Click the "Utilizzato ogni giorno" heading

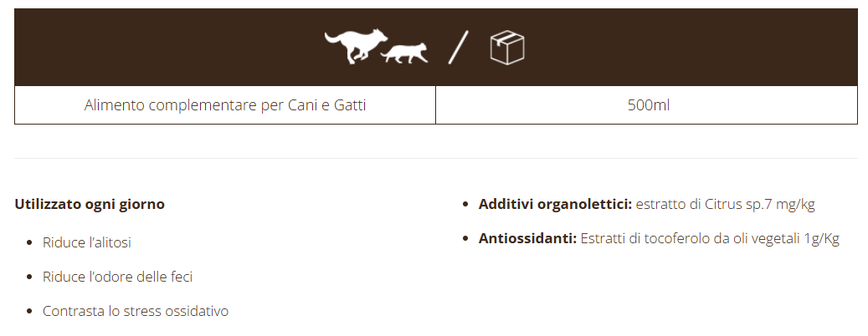[x=90, y=204]
